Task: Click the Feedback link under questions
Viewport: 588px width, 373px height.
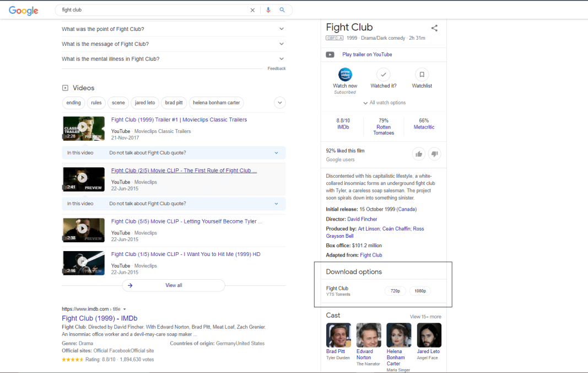Action: [277, 68]
